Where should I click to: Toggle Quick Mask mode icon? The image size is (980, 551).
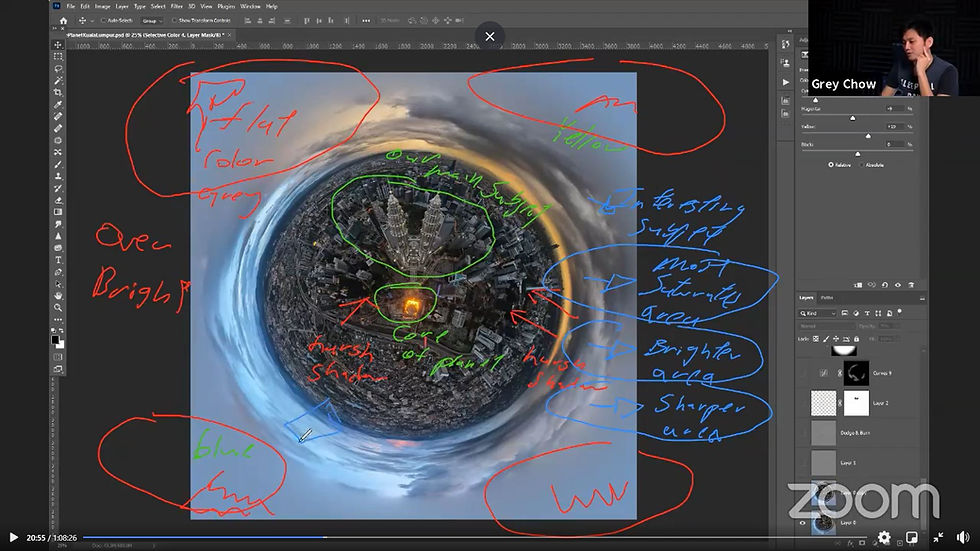(58, 357)
